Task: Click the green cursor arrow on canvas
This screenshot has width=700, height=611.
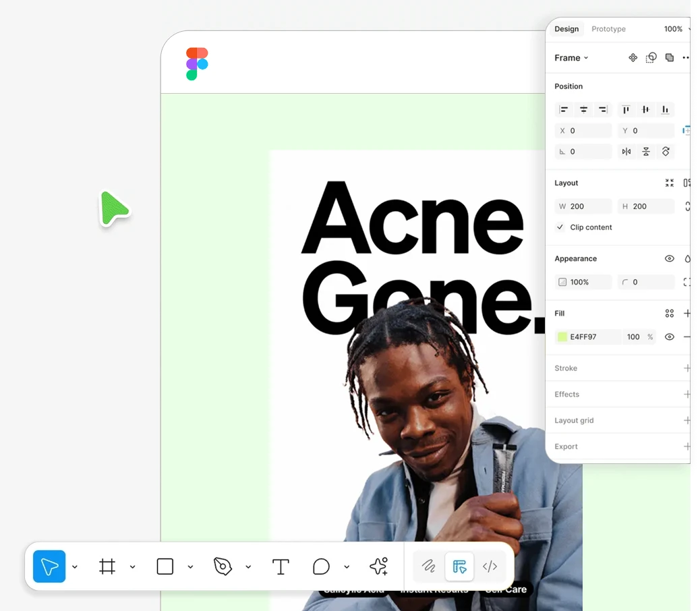Action: click(x=114, y=208)
